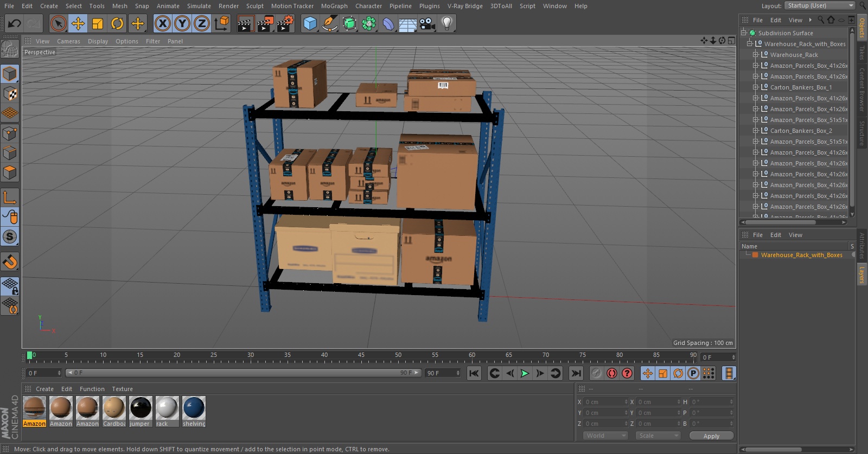
Task: Add a light object
Action: tap(447, 23)
